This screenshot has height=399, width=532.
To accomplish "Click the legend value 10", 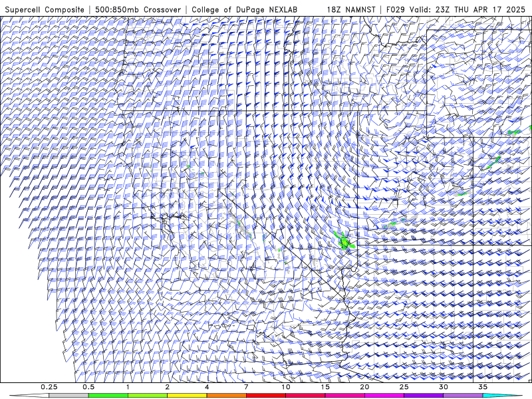I will tap(286, 387).
